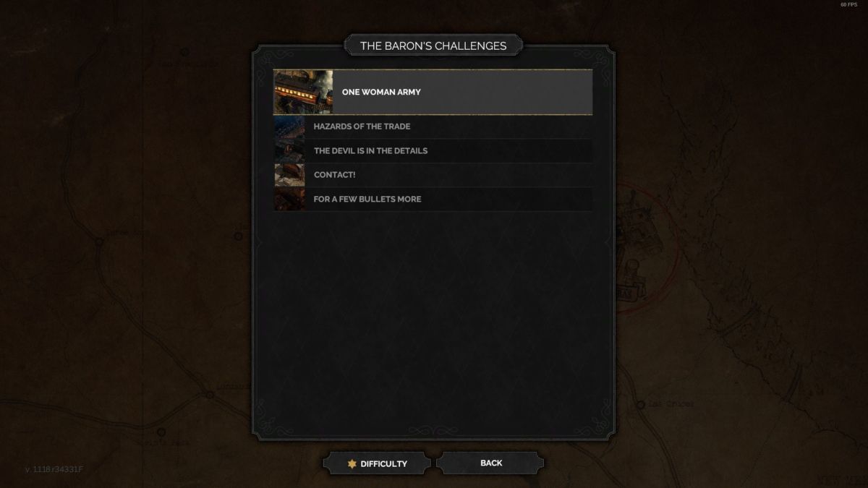
Task: Click the Contact! challenge thumbnail icon
Action: [x=289, y=175]
